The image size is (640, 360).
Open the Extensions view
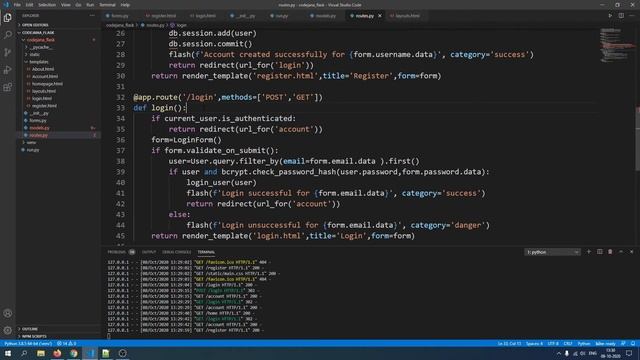coord(7,87)
